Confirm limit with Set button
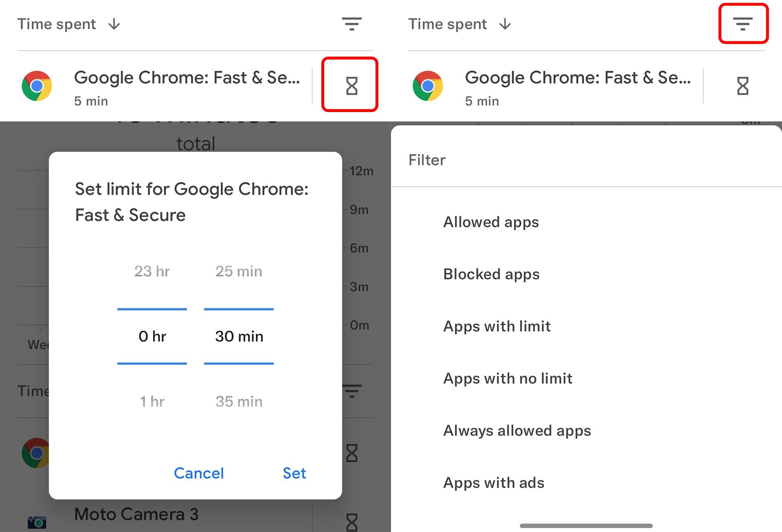This screenshot has width=782, height=532. (294, 473)
